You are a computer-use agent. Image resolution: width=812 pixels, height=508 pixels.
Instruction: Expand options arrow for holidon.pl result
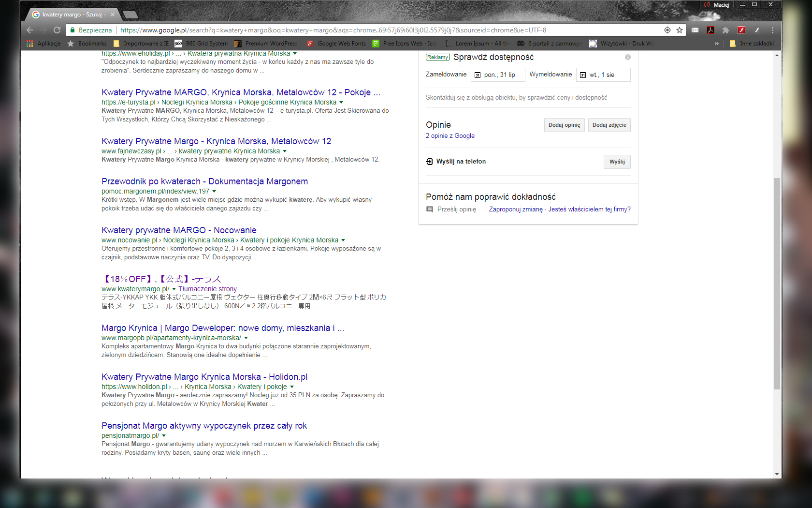[292, 387]
